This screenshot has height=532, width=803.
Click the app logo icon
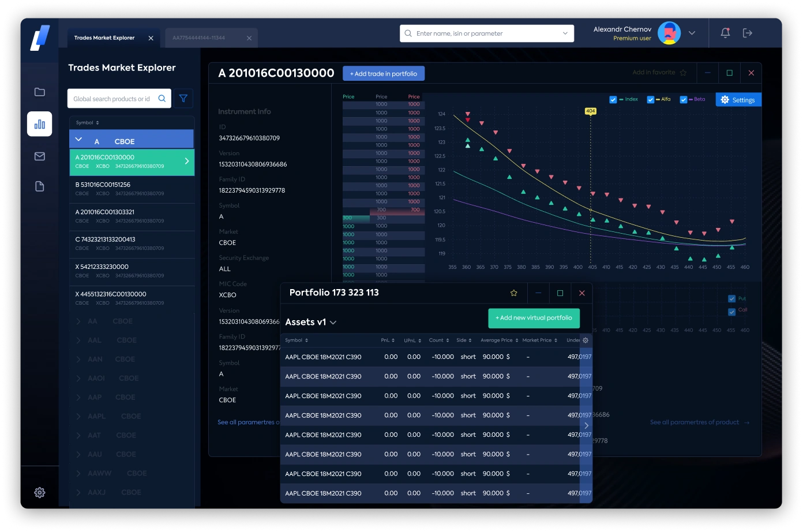click(x=40, y=38)
